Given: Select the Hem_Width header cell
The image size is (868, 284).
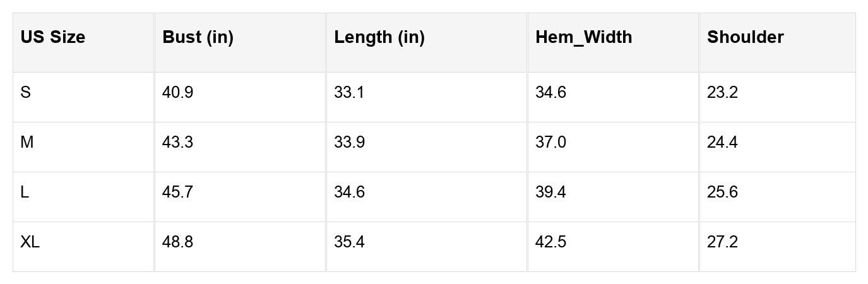Looking at the screenshot, I should [583, 37].
